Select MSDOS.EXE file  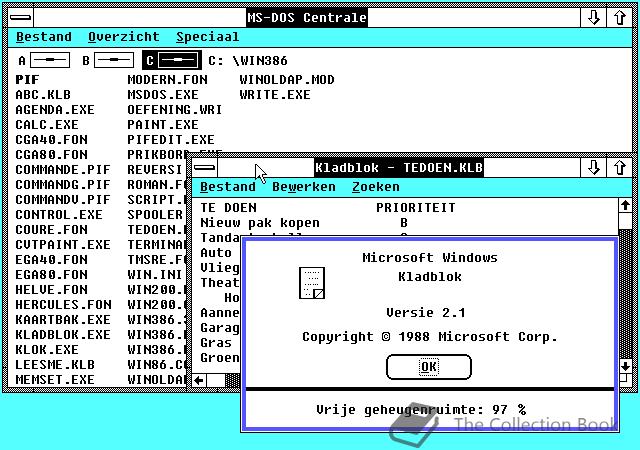coord(163,95)
